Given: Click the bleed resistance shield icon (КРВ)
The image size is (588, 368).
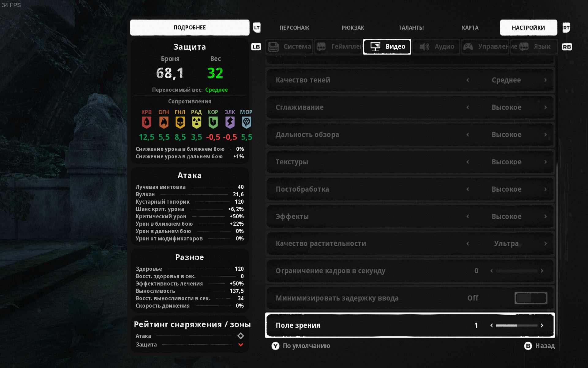Looking at the screenshot, I should point(146,123).
